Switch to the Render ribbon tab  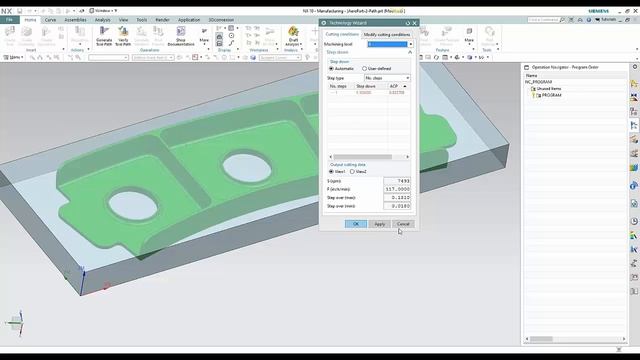(162, 20)
